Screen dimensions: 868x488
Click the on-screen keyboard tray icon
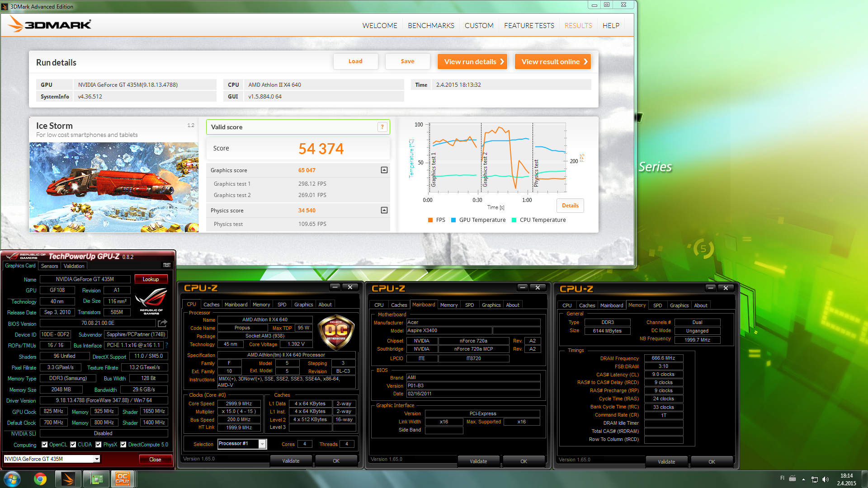(x=793, y=479)
